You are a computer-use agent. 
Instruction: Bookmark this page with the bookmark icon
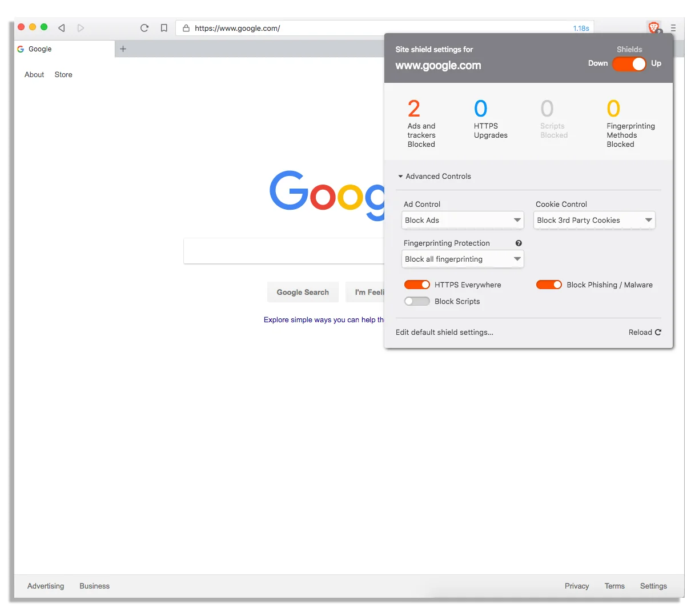point(164,28)
